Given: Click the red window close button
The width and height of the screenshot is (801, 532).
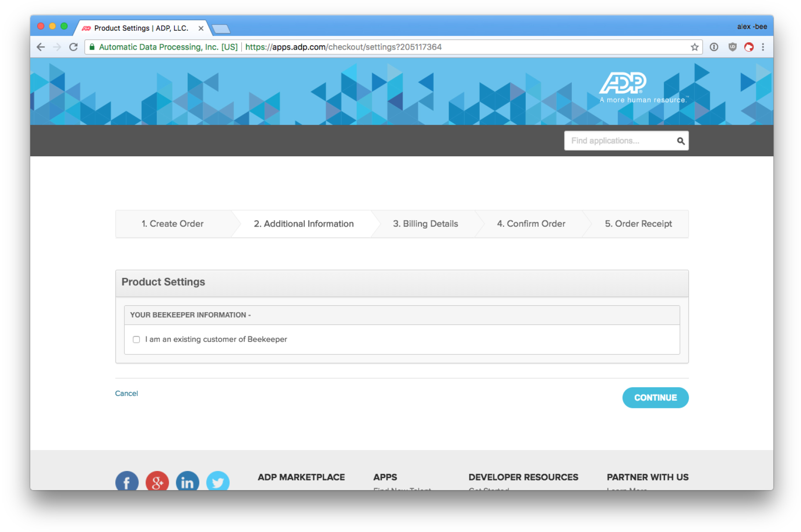Looking at the screenshot, I should click(x=41, y=26).
